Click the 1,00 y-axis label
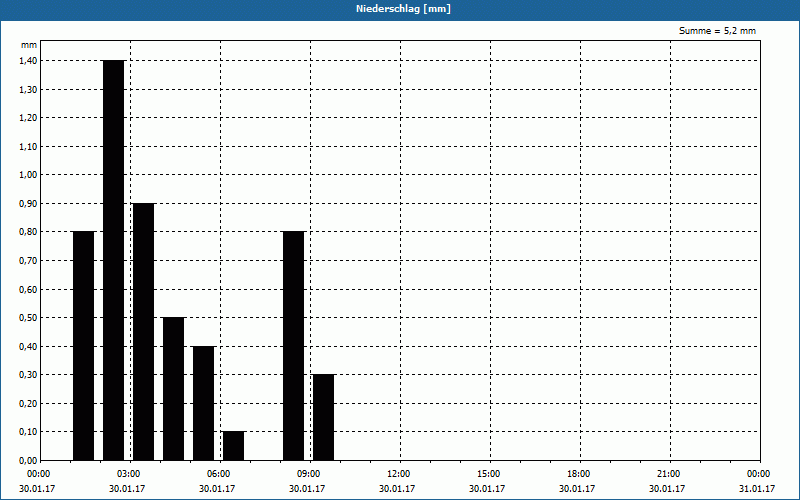800x500 pixels. [x=28, y=175]
